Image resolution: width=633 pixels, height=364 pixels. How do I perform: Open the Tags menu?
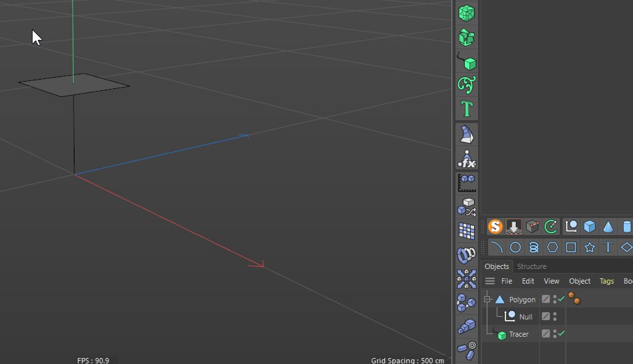click(x=607, y=281)
